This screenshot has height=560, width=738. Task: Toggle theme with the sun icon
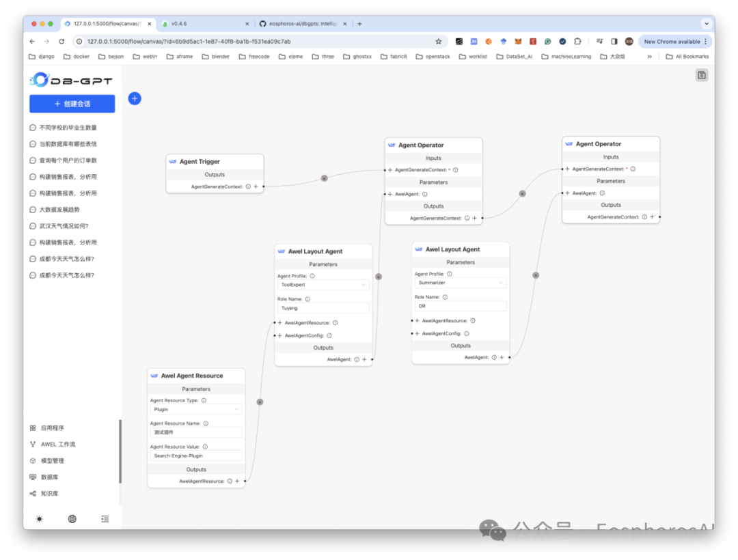click(39, 518)
